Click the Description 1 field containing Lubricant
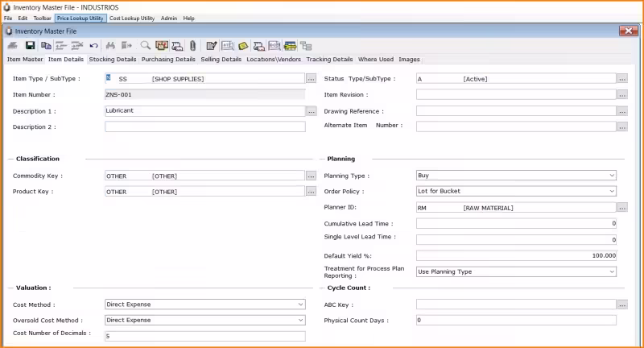 (x=205, y=111)
